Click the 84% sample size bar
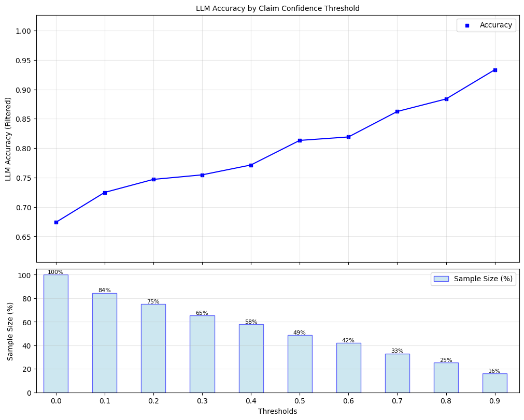The height and width of the screenshot is (420, 524). pyautogui.click(x=105, y=343)
